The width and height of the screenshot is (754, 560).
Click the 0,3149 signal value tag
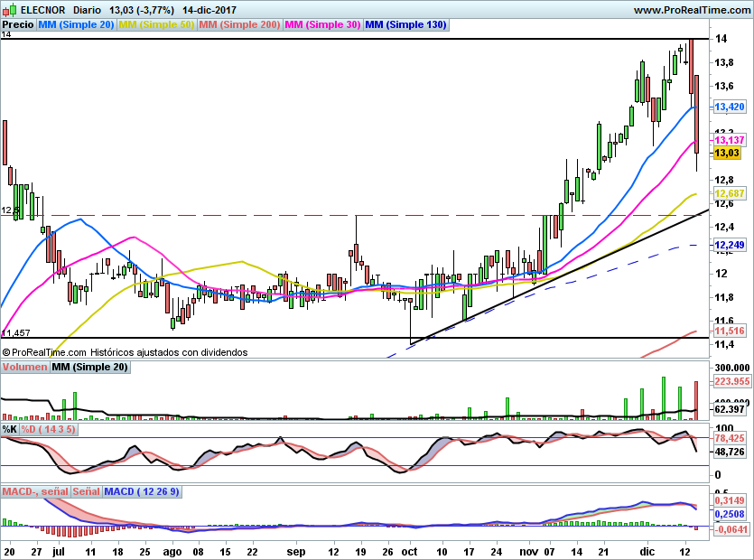pyautogui.click(x=730, y=500)
